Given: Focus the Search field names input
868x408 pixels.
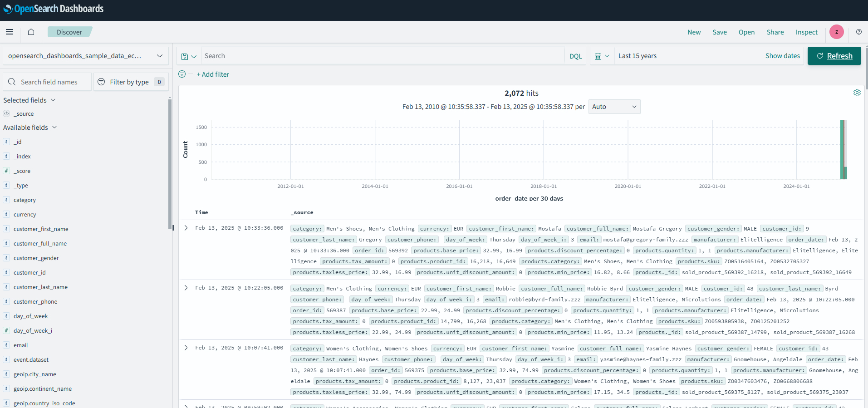Looking at the screenshot, I should point(49,82).
